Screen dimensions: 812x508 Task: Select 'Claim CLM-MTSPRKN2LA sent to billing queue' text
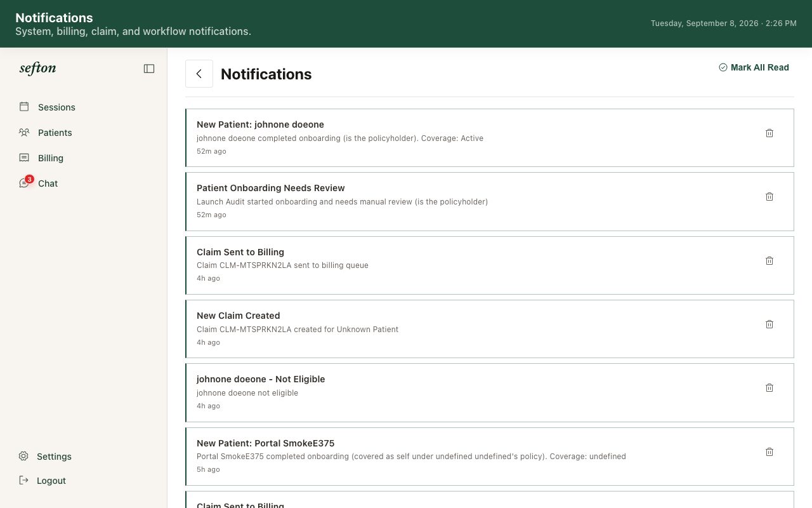click(x=282, y=265)
